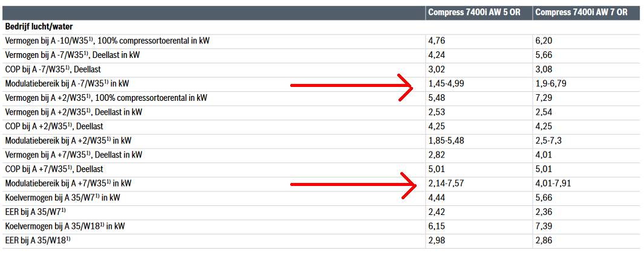Click the EER value 2,86
644x256 pixels.
[544, 240]
